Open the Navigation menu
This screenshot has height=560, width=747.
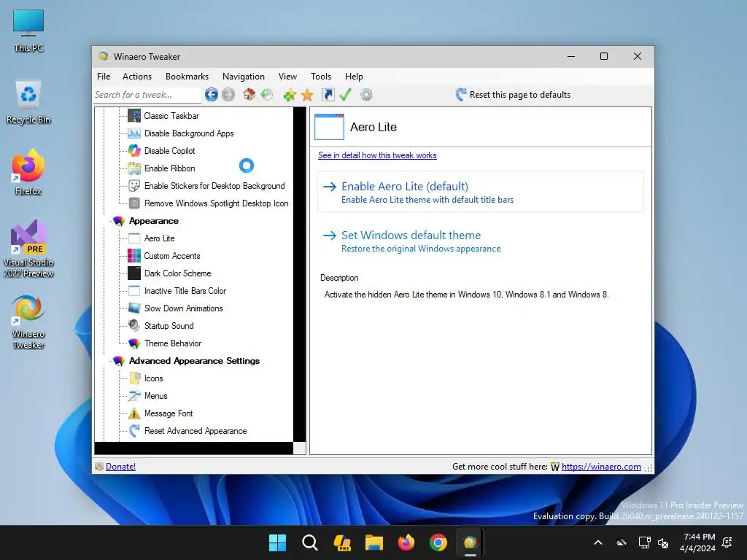pyautogui.click(x=244, y=76)
